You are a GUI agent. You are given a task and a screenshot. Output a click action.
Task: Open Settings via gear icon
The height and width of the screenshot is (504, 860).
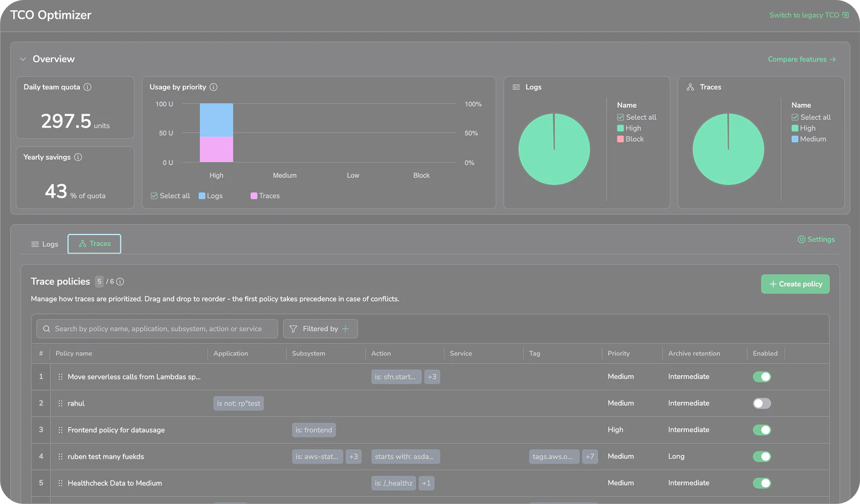click(801, 239)
